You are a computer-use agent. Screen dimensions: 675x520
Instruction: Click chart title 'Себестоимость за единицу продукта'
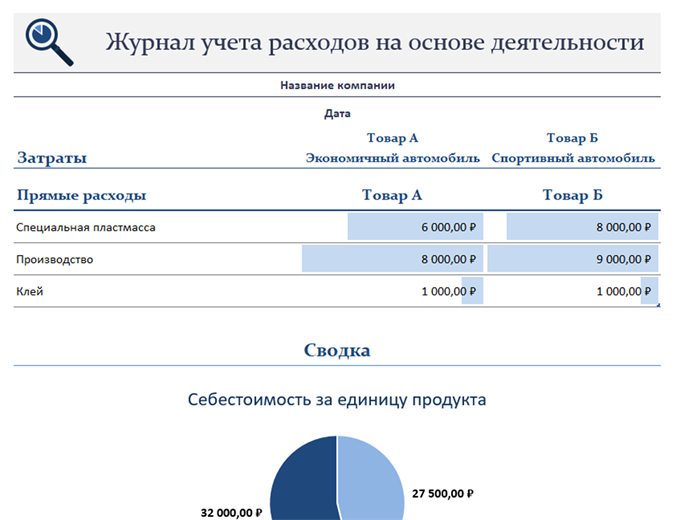tap(337, 399)
